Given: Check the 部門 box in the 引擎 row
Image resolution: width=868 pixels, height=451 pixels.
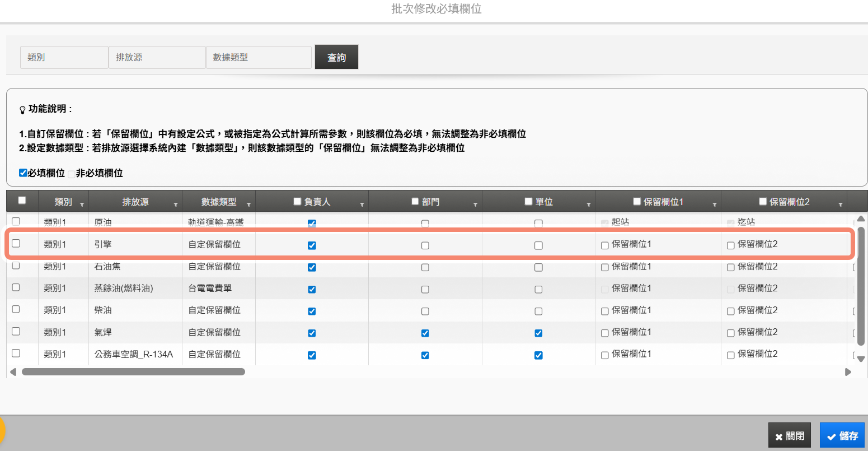Looking at the screenshot, I should tap(425, 245).
